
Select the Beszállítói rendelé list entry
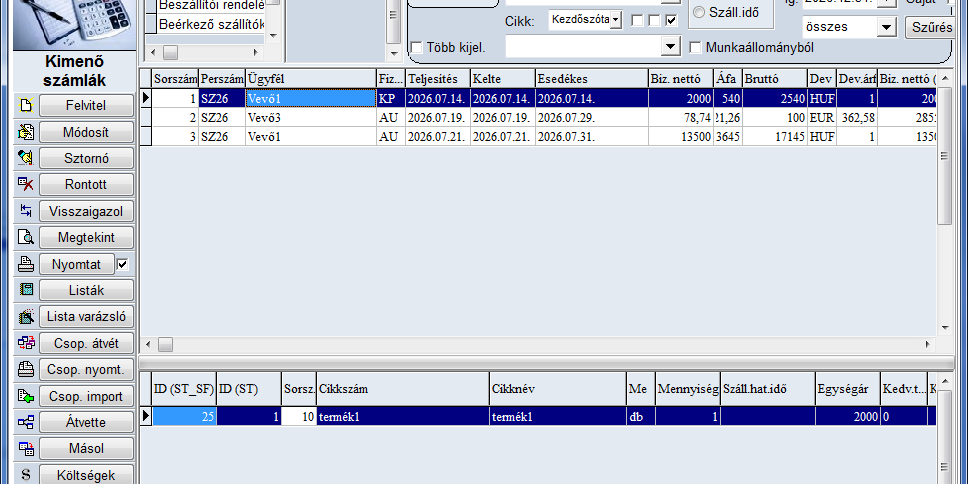click(211, 6)
